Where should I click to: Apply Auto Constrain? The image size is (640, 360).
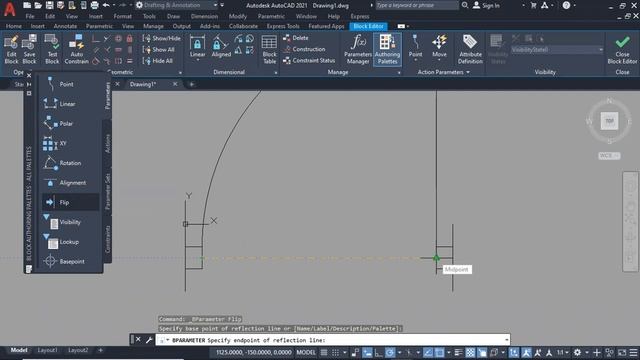click(x=76, y=49)
